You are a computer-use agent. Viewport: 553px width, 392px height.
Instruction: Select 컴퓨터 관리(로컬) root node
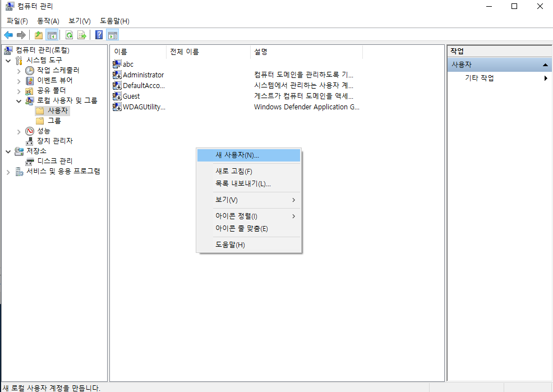tap(37, 50)
